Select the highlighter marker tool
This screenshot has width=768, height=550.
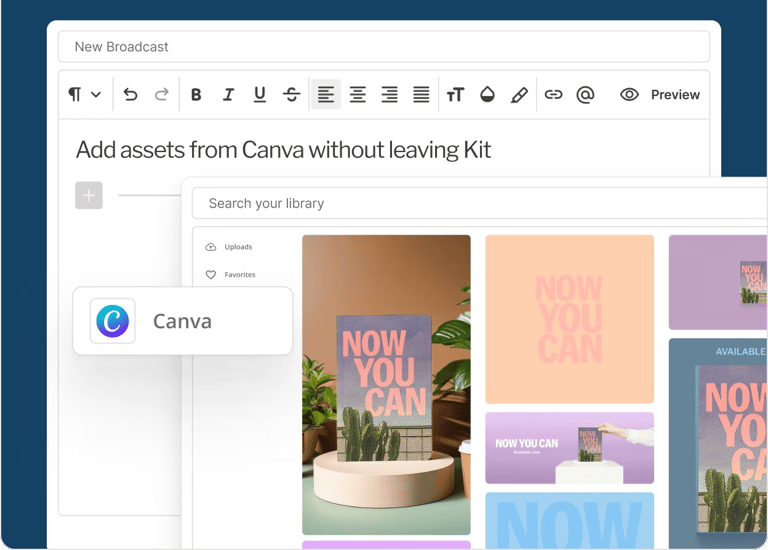click(x=519, y=95)
